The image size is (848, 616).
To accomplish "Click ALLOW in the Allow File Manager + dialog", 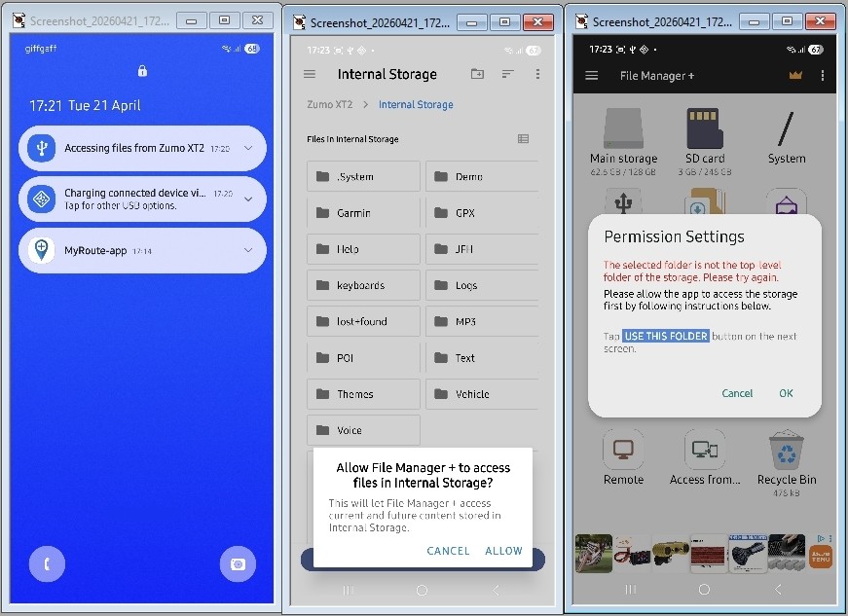I will point(503,551).
